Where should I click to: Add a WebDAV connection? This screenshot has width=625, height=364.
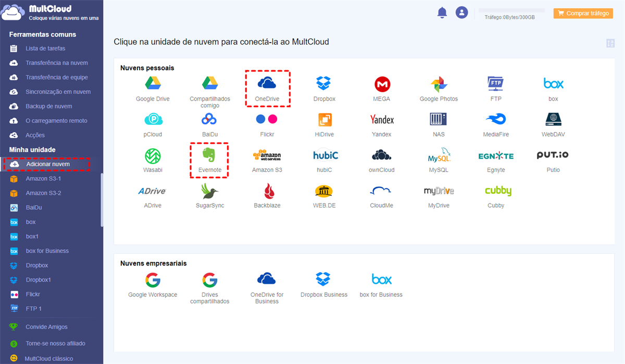(553, 124)
